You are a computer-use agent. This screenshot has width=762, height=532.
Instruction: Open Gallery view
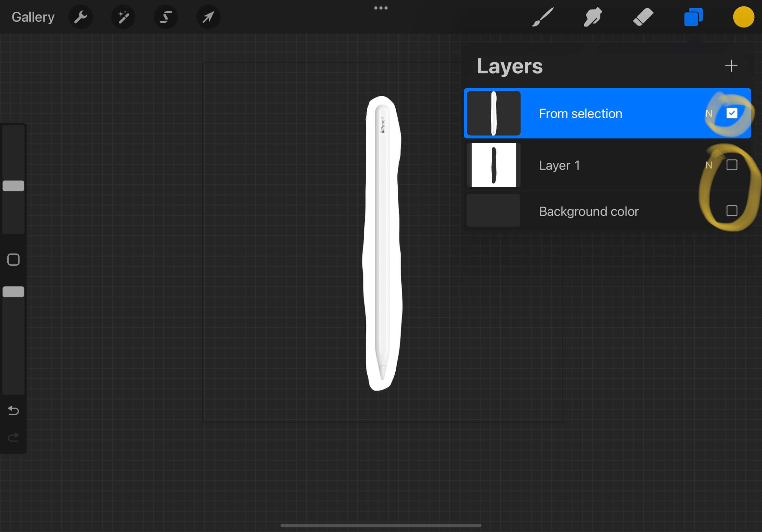coord(33,17)
